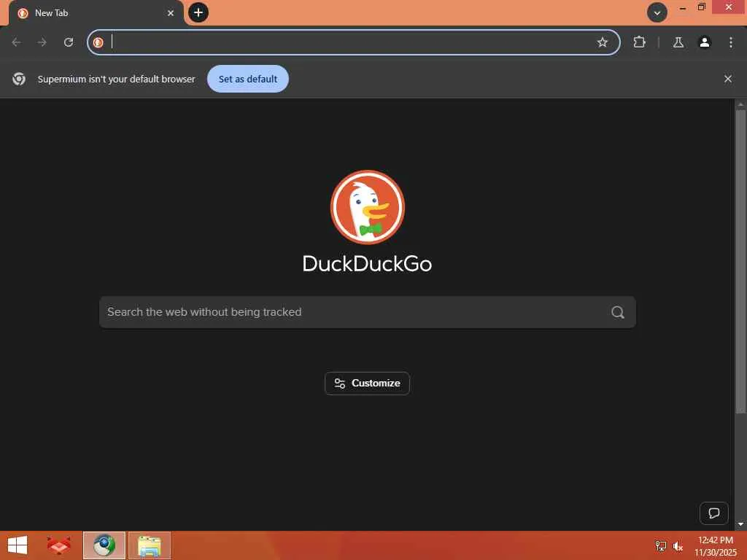747x560 pixels.
Task: Focus the Search the web without being tracked field
Action: pyautogui.click(x=368, y=312)
